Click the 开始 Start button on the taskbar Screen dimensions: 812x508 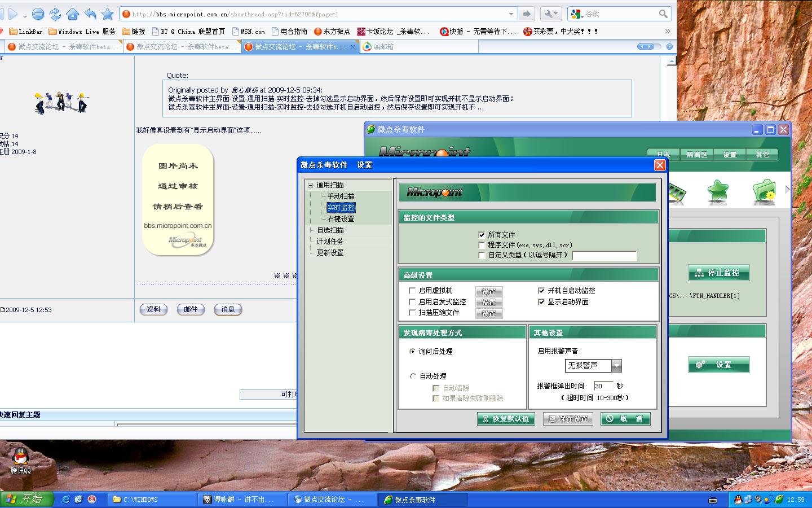click(x=27, y=499)
